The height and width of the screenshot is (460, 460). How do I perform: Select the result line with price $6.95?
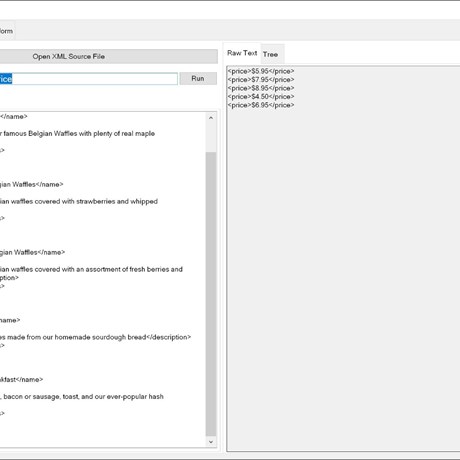[261, 105]
